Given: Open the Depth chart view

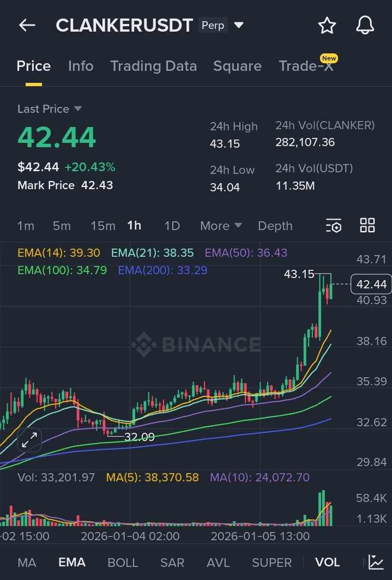Looking at the screenshot, I should tap(275, 226).
